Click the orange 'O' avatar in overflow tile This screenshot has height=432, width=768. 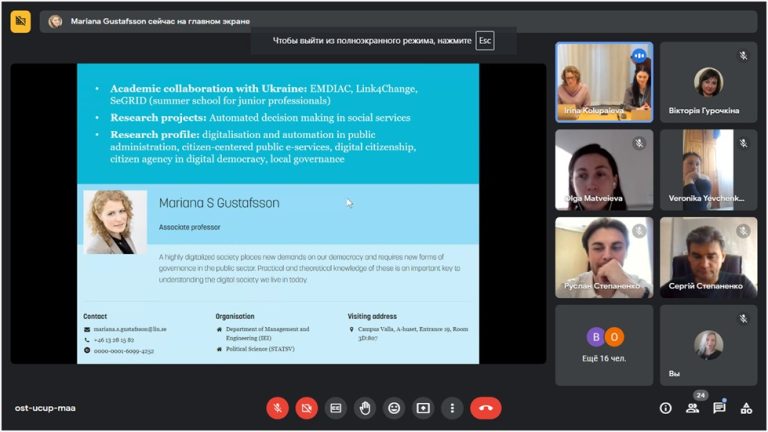tap(613, 337)
